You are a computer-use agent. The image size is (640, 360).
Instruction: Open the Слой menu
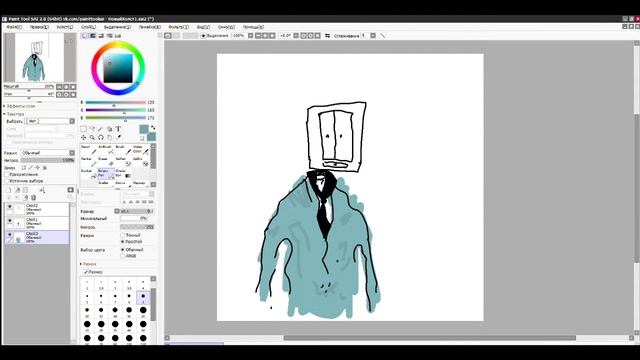[x=88, y=27]
